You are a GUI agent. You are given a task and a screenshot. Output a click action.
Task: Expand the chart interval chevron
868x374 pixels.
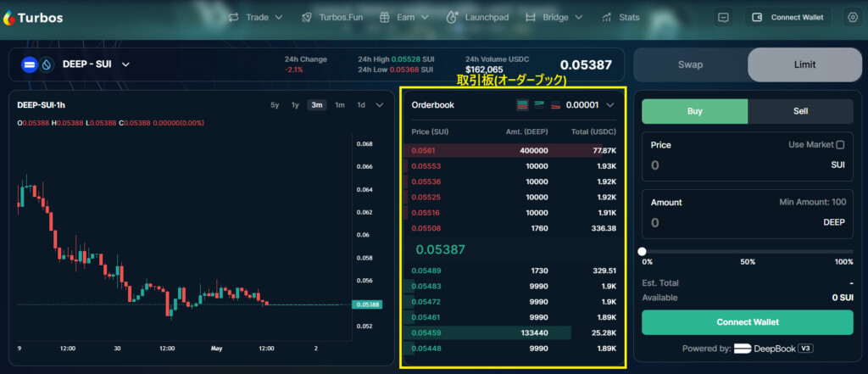[x=379, y=104]
